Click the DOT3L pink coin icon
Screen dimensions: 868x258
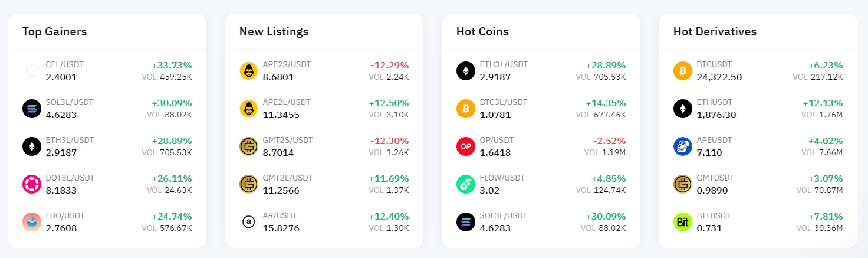click(32, 184)
